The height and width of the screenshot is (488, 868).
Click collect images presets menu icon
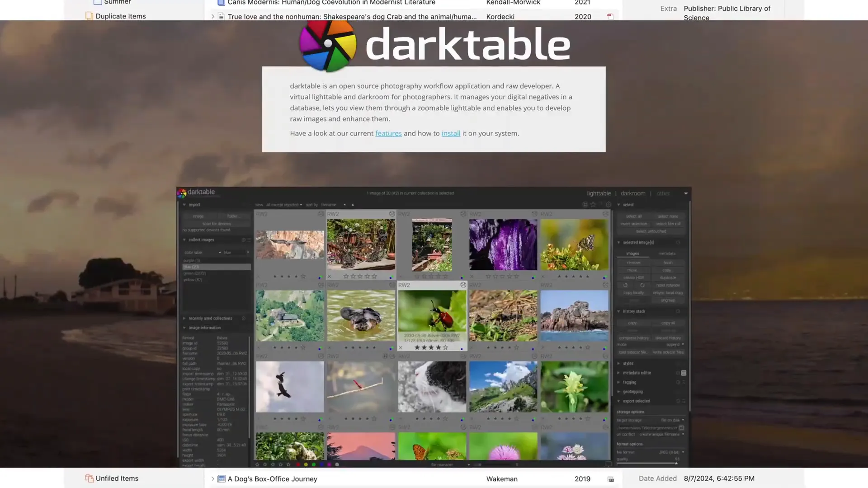pyautogui.click(x=249, y=240)
